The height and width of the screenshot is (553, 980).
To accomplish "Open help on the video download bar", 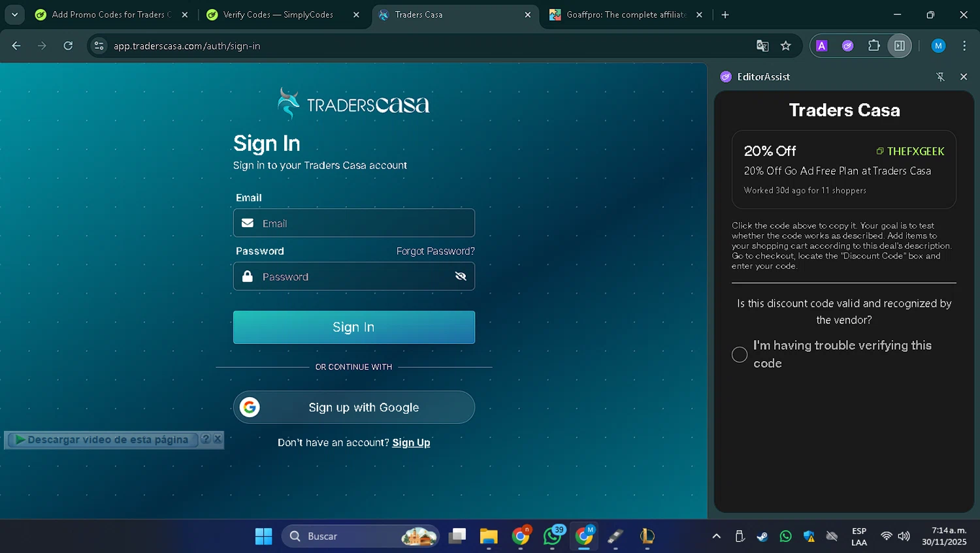I will click(205, 439).
